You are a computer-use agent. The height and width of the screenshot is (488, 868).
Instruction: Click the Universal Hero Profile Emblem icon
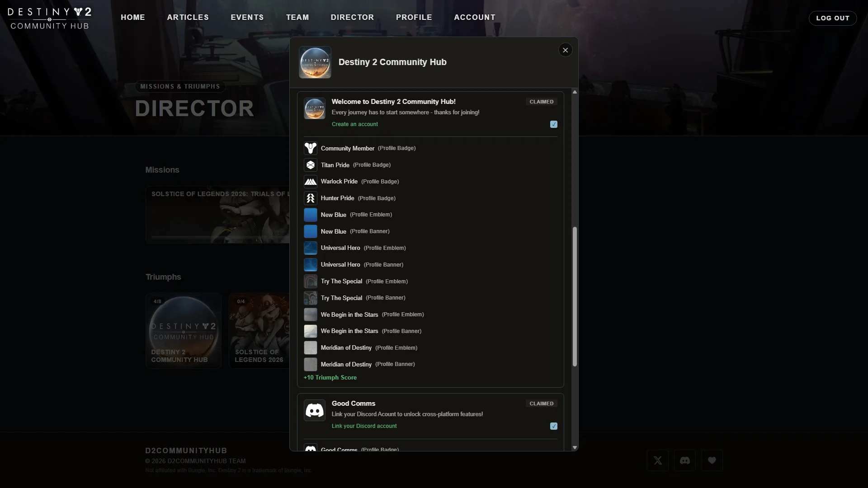click(x=311, y=248)
